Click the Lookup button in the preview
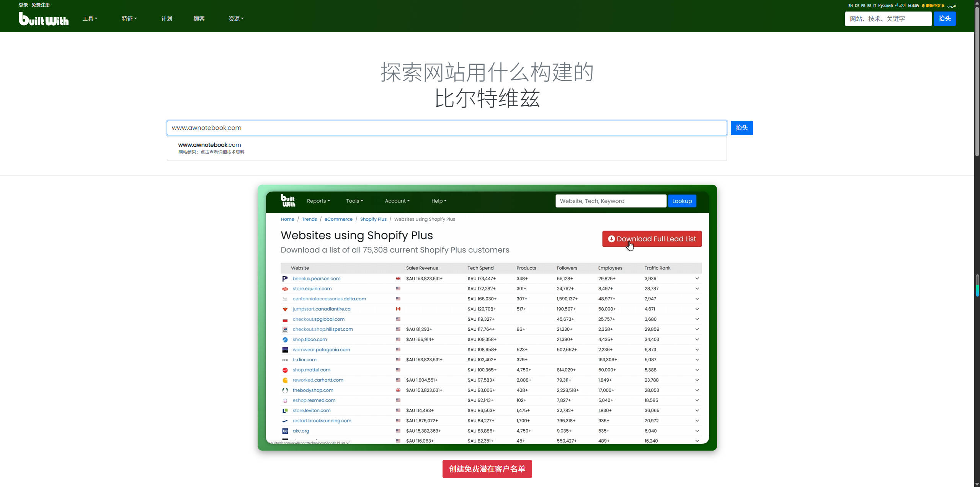This screenshot has height=487, width=980. pos(682,201)
